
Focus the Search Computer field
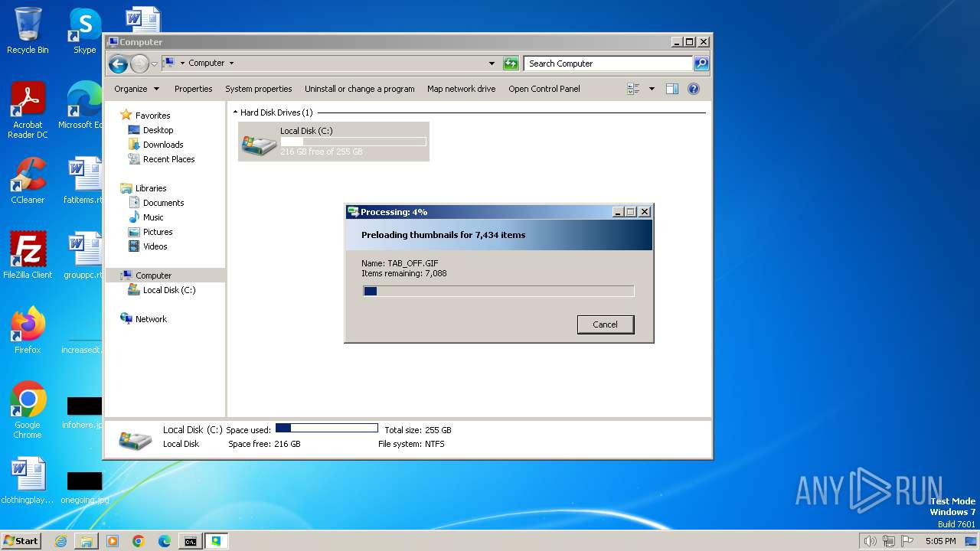609,64
